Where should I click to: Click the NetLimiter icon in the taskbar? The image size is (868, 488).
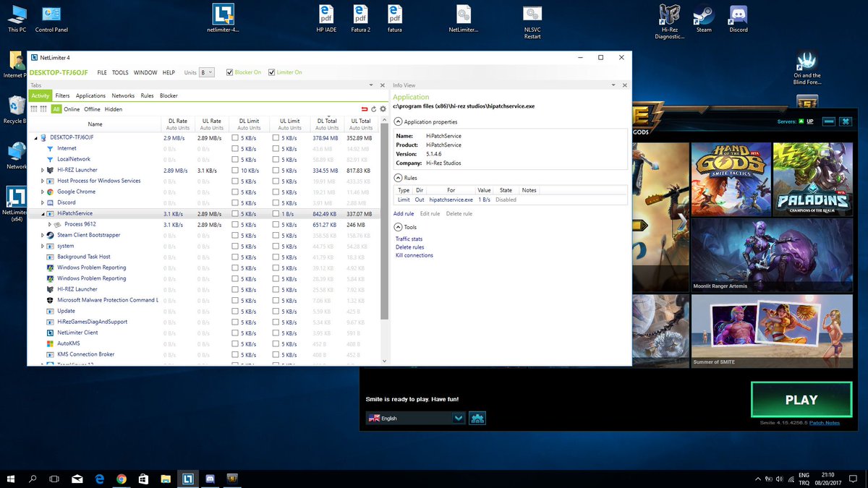pyautogui.click(x=187, y=479)
